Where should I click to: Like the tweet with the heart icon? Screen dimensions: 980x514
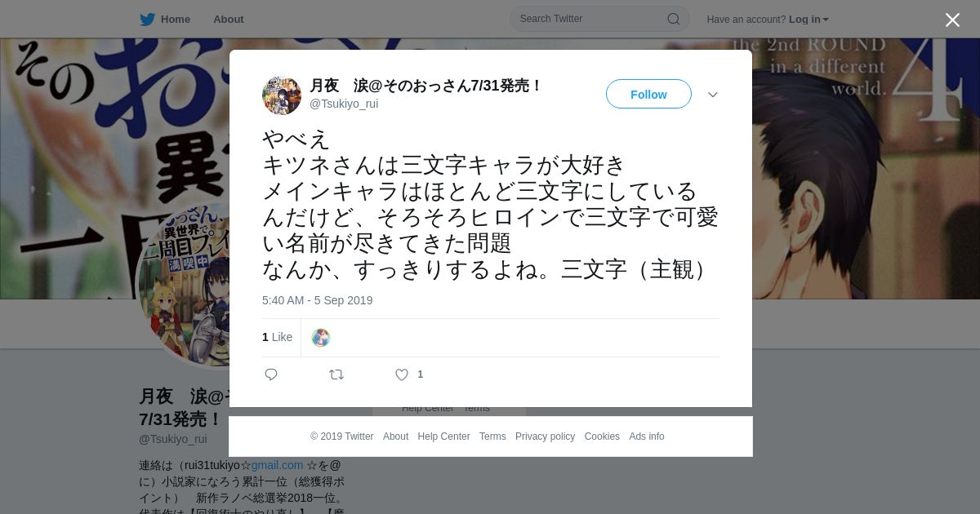pos(402,374)
